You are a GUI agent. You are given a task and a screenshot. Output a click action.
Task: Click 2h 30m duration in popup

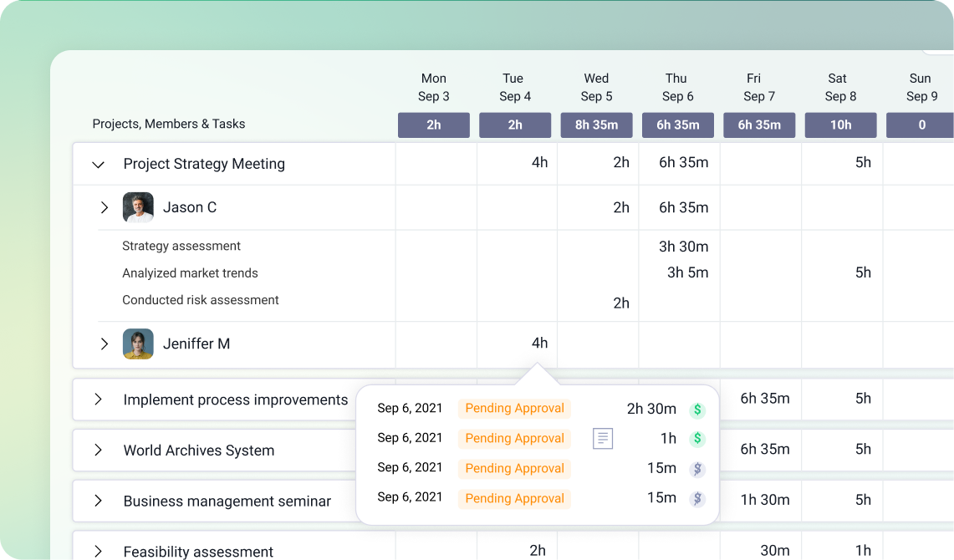[651, 409]
